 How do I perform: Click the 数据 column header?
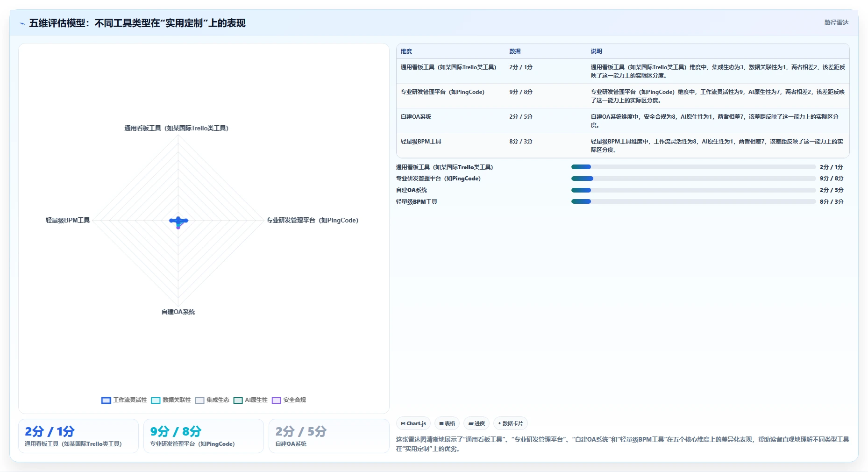click(515, 51)
